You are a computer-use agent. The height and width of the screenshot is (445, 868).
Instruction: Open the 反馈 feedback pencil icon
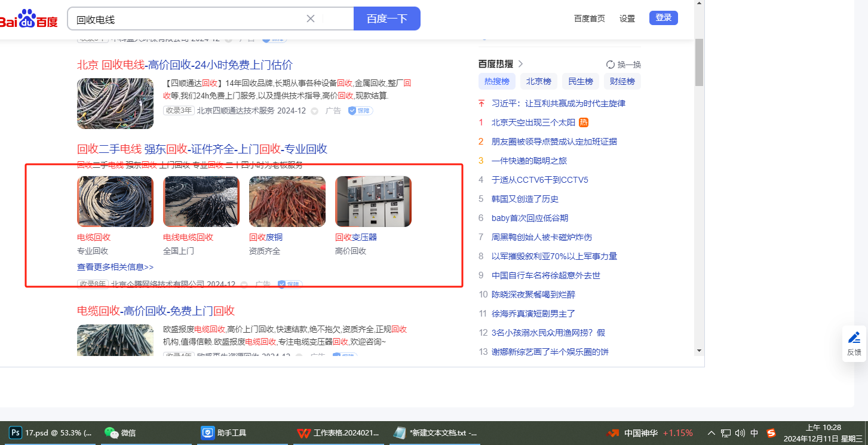[x=854, y=337]
